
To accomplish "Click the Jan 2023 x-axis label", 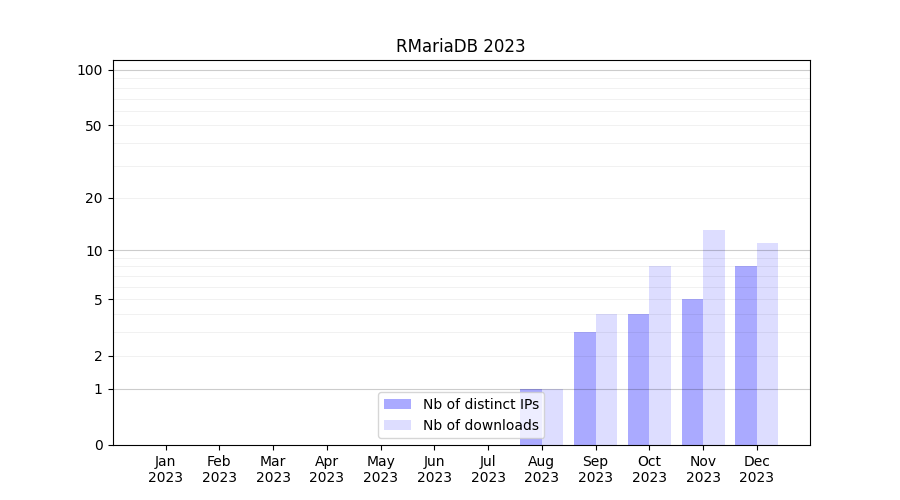I will point(165,469).
